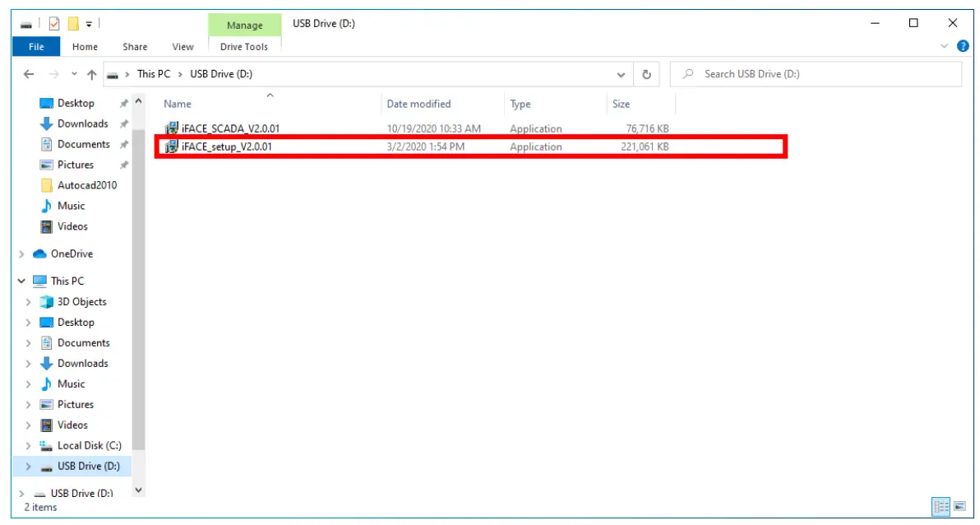Screen dimensions: 980x525
Task: Open Downloads under This PC
Action: click(x=82, y=364)
